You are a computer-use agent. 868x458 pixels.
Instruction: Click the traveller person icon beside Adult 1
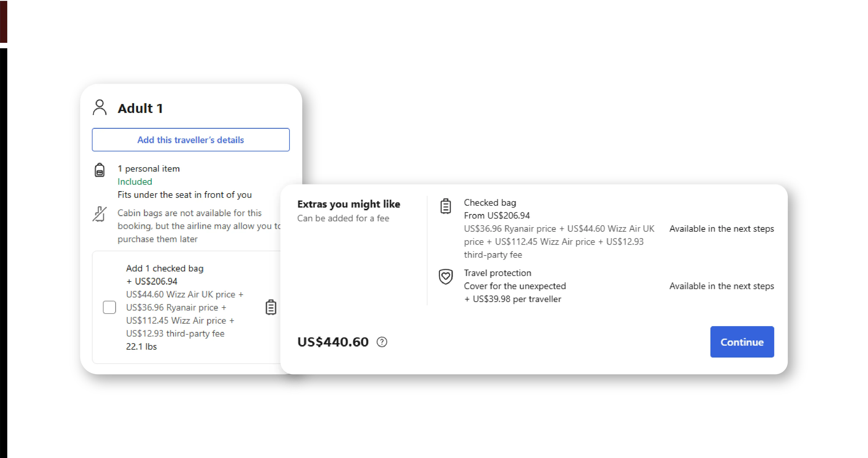(99, 108)
